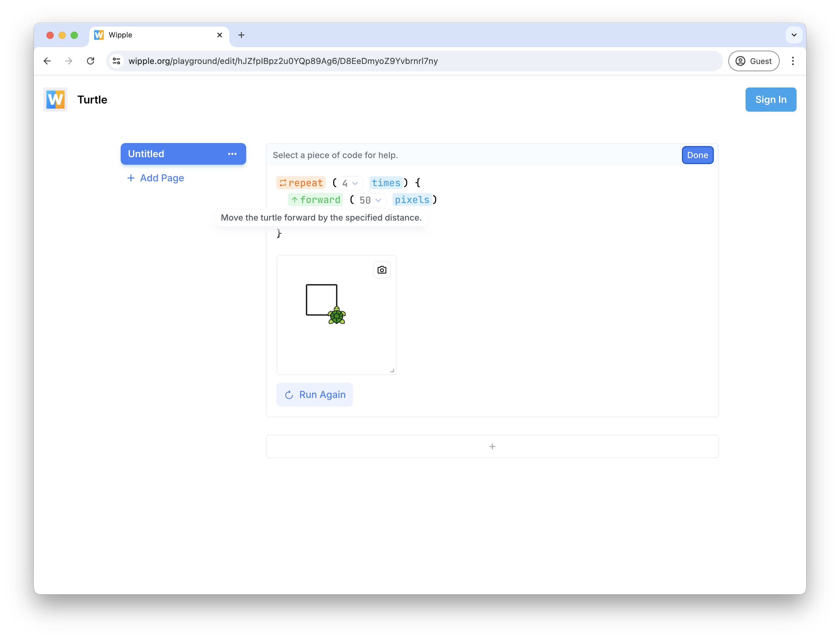Click the Run Again button
The height and width of the screenshot is (639, 840).
[x=315, y=394]
